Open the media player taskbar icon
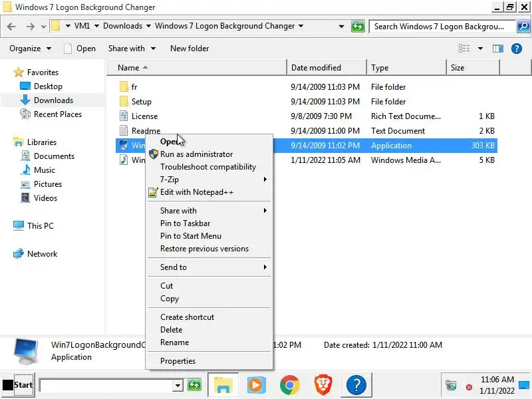This screenshot has height=399, width=532. [256, 385]
